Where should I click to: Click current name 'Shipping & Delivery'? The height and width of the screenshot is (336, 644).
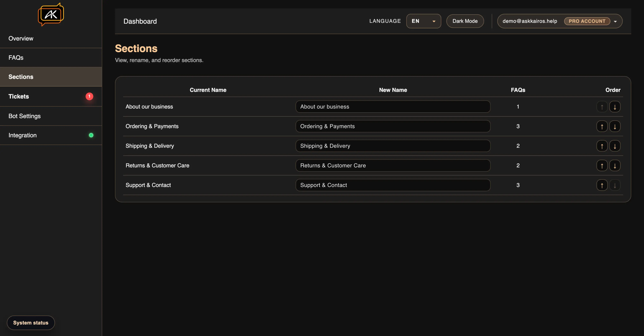coord(149,146)
